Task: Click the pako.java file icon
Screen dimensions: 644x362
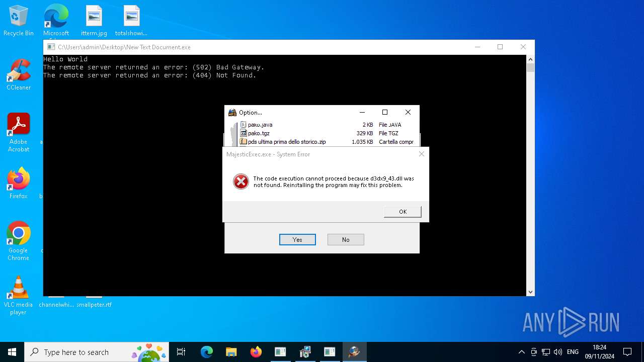Action: [244, 125]
